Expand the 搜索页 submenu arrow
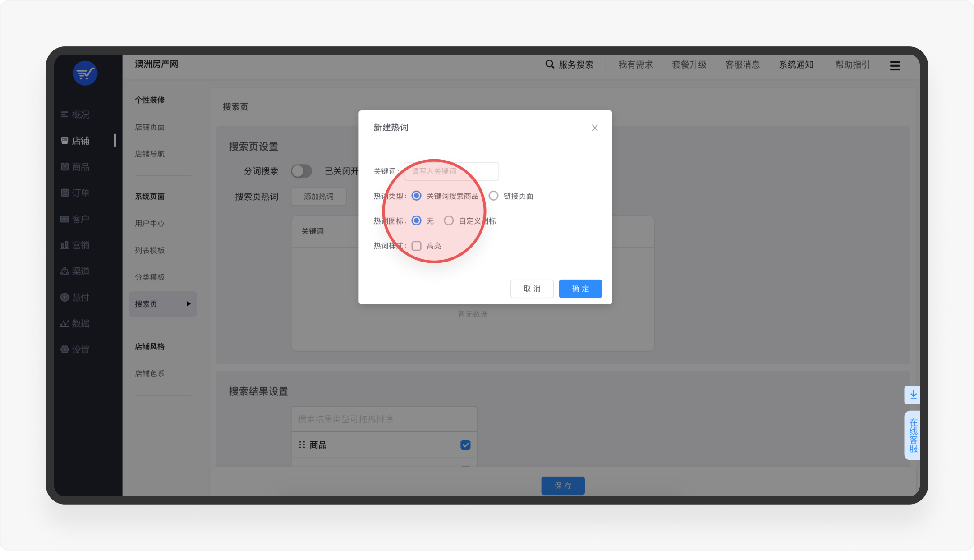The image size is (974, 560). tap(188, 304)
